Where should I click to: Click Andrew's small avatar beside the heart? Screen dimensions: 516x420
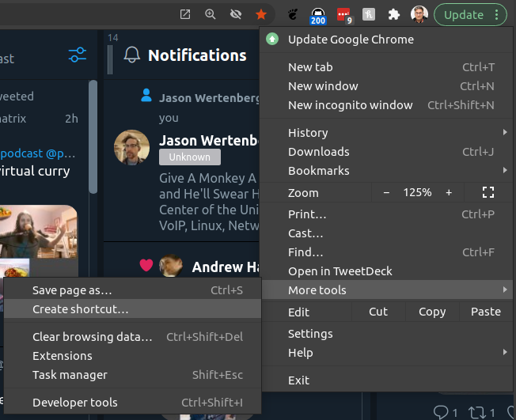click(171, 266)
